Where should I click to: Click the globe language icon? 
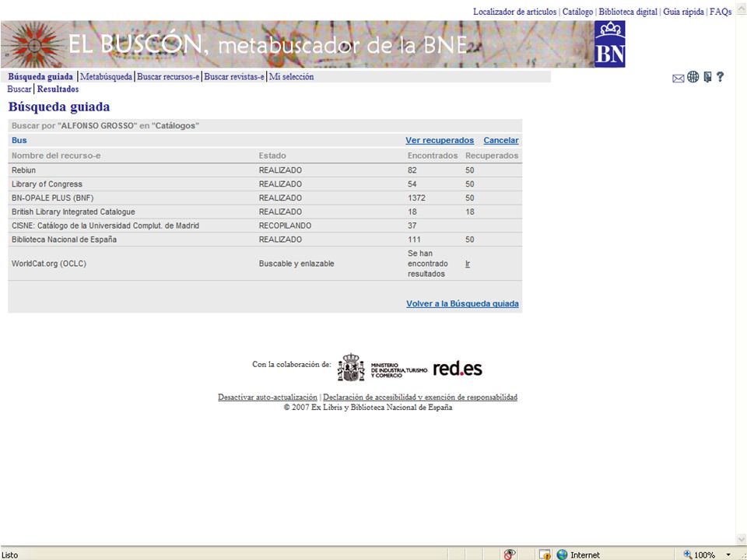click(x=693, y=77)
